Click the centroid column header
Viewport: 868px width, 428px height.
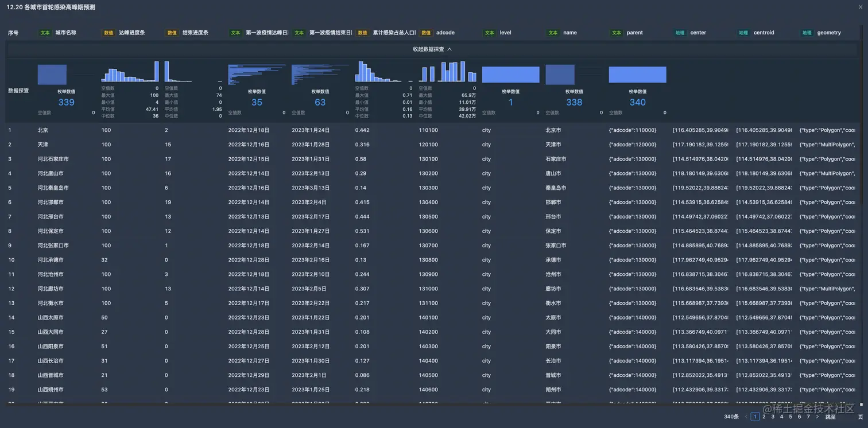pos(764,33)
